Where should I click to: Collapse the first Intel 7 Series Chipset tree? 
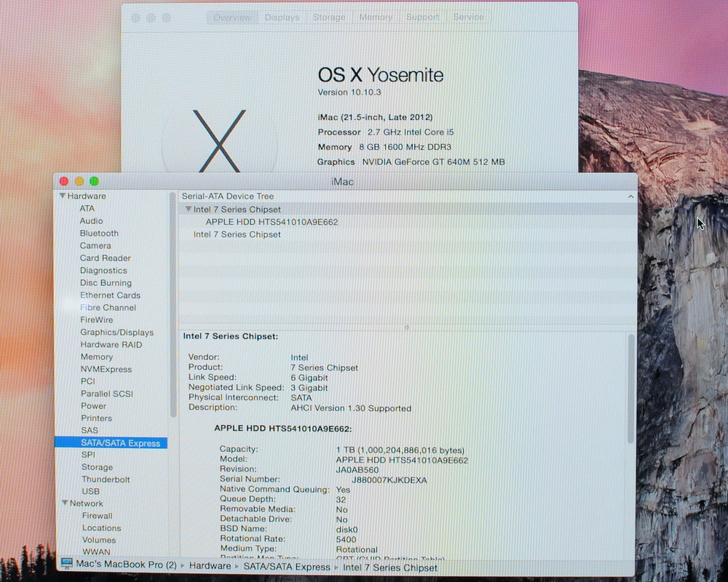(188, 209)
